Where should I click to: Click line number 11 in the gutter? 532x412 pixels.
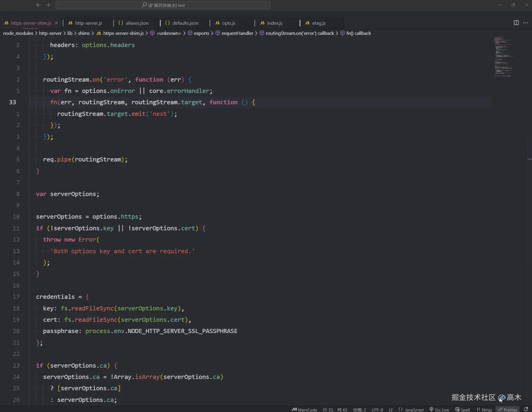click(16, 228)
